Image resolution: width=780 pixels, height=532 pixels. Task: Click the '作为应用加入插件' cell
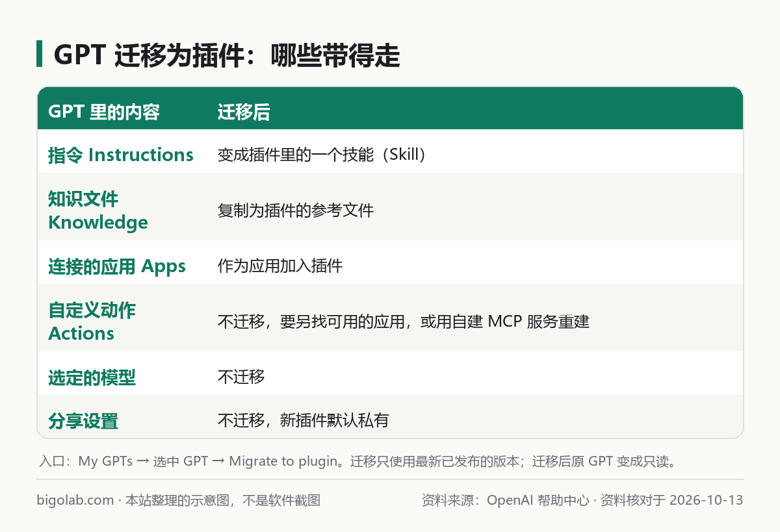[280, 266]
